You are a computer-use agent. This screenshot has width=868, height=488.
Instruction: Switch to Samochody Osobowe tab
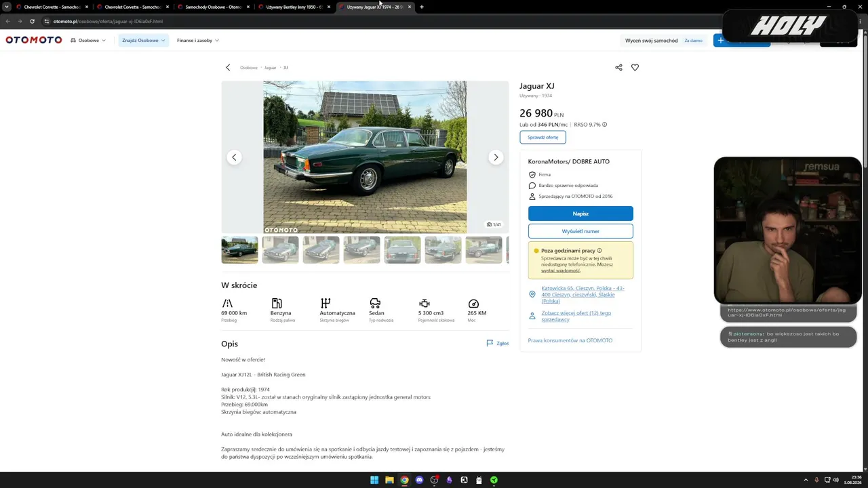[213, 7]
